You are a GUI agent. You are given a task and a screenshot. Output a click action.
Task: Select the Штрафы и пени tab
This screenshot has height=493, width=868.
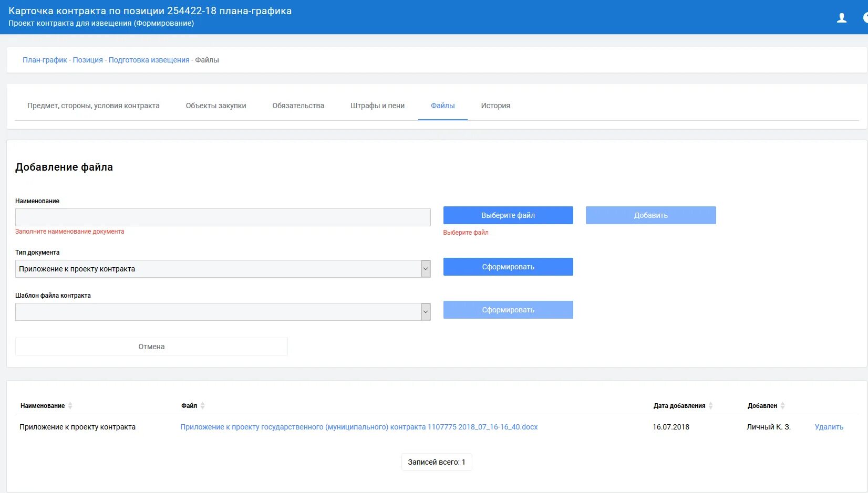(377, 106)
